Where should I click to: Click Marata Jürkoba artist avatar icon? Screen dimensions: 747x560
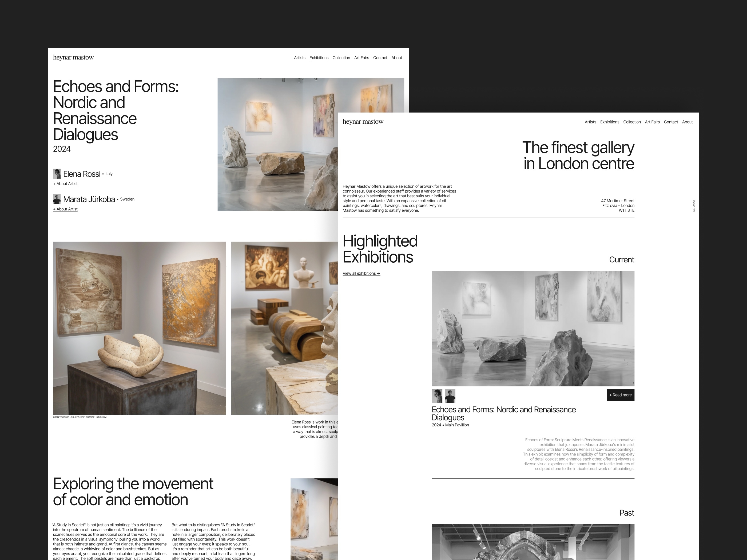[57, 199]
